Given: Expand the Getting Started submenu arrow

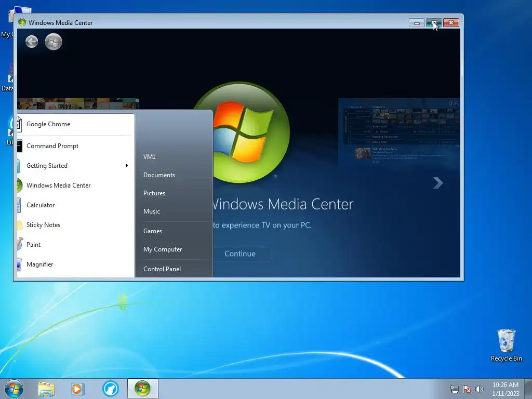Looking at the screenshot, I should [127, 166].
